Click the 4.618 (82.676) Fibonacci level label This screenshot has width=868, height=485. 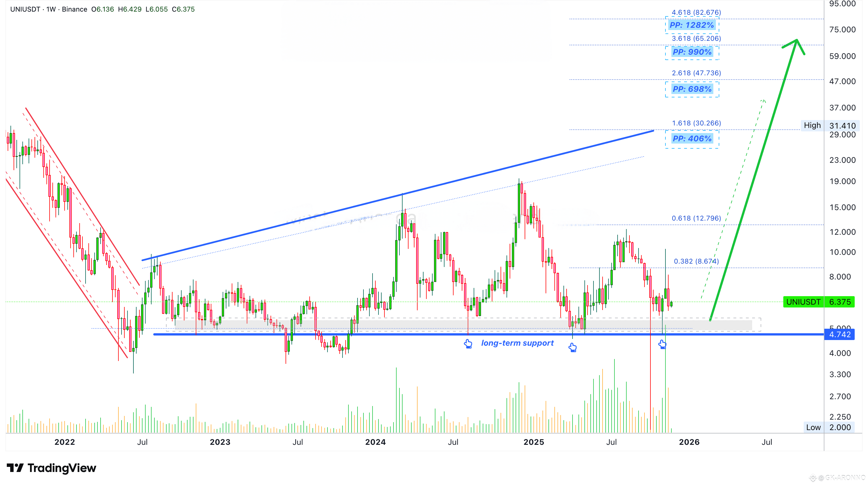pyautogui.click(x=696, y=12)
